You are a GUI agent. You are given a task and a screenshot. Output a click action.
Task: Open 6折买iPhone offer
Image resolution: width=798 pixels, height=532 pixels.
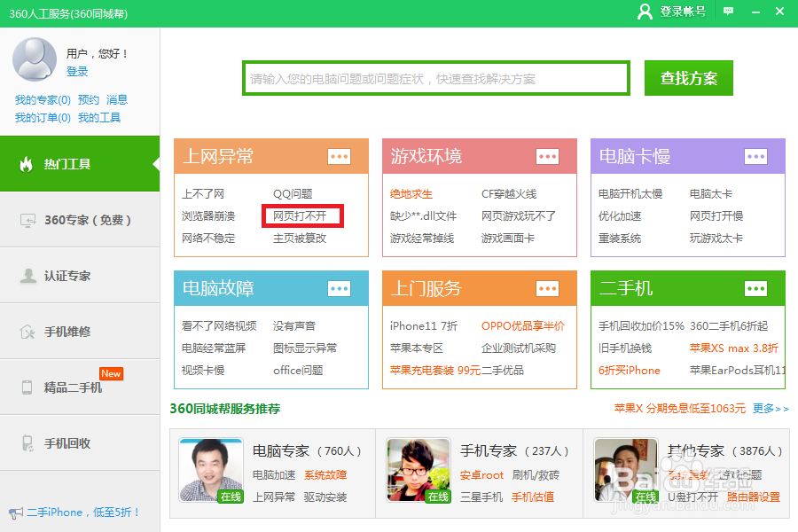630,370
